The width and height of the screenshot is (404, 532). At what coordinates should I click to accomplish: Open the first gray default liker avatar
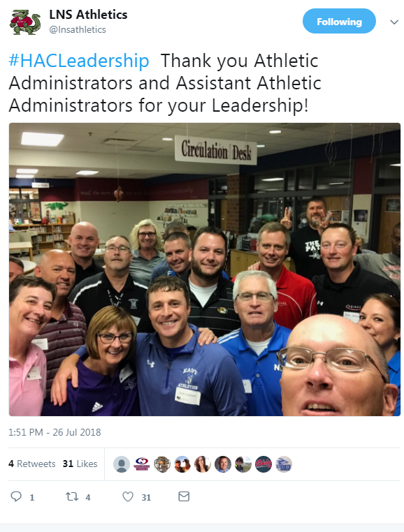coord(122,464)
